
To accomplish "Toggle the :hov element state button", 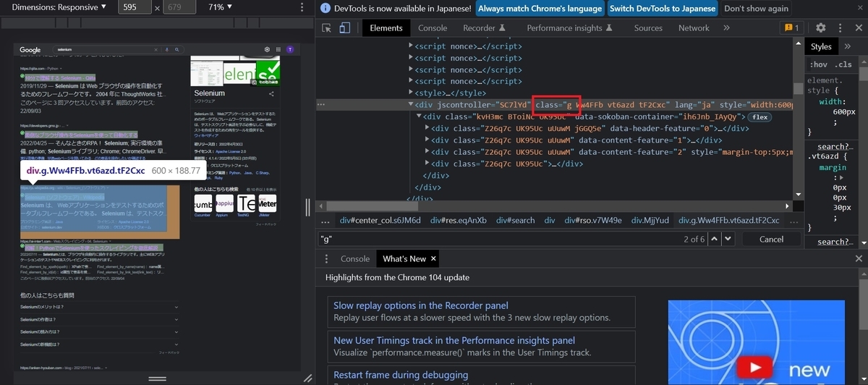I will [818, 64].
